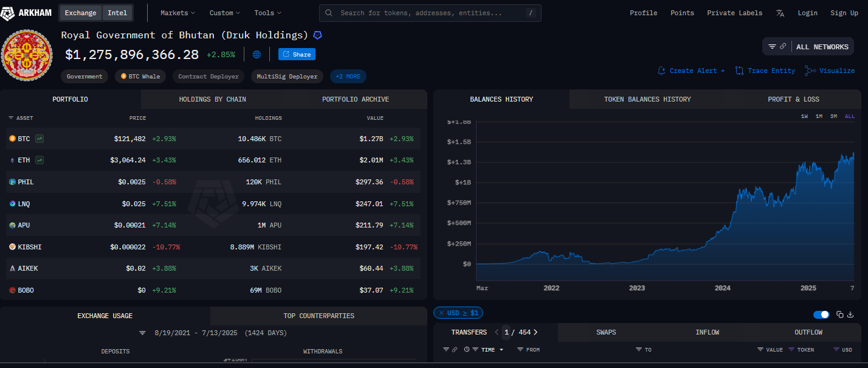Screen dimensions: 868x368
Task: Select the ALL chart range
Action: click(849, 116)
